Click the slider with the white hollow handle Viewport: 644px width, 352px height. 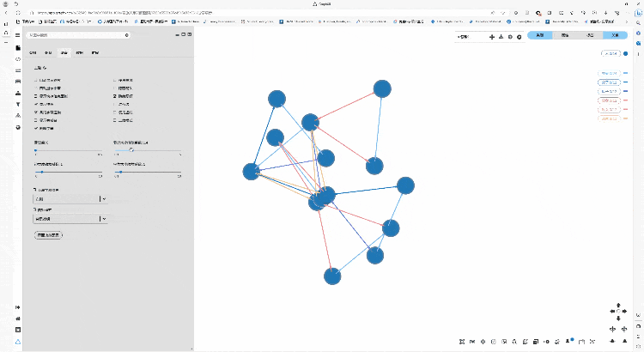click(x=148, y=150)
